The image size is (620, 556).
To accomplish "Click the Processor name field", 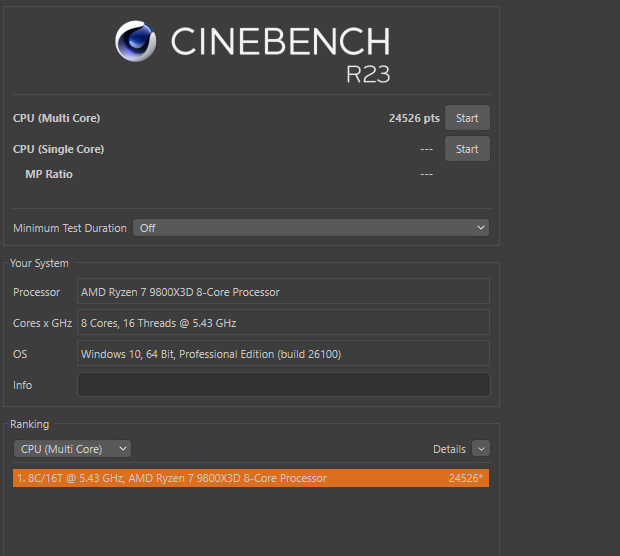I will point(284,291).
